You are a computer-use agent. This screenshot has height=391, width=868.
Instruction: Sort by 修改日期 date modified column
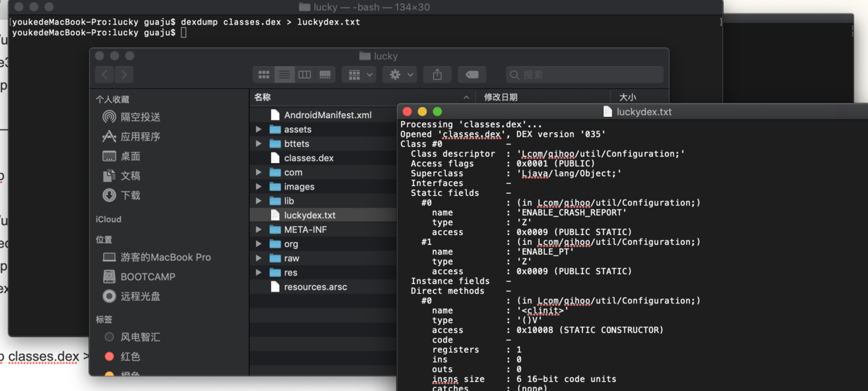(542, 97)
